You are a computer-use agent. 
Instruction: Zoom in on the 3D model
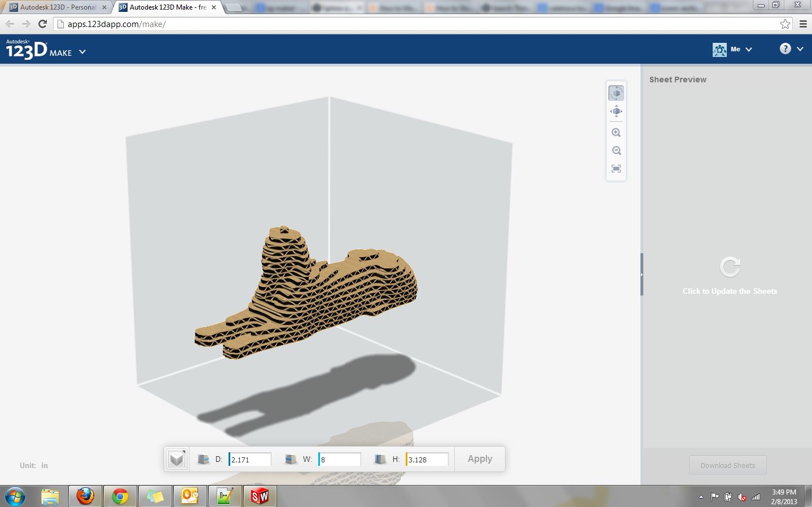[616, 133]
